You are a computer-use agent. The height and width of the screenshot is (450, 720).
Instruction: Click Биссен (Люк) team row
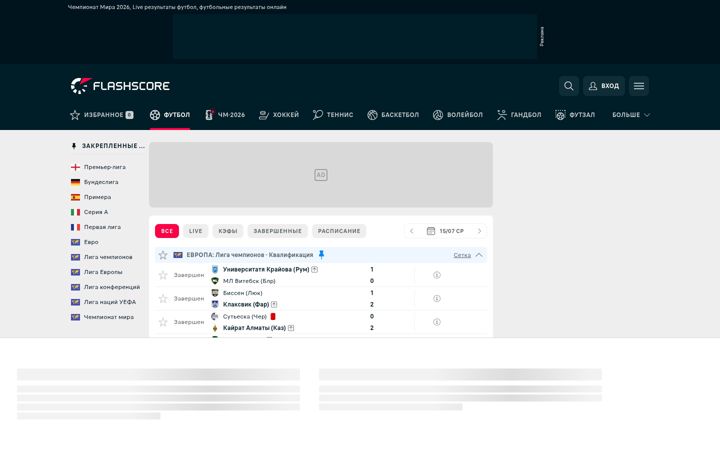coord(237,292)
